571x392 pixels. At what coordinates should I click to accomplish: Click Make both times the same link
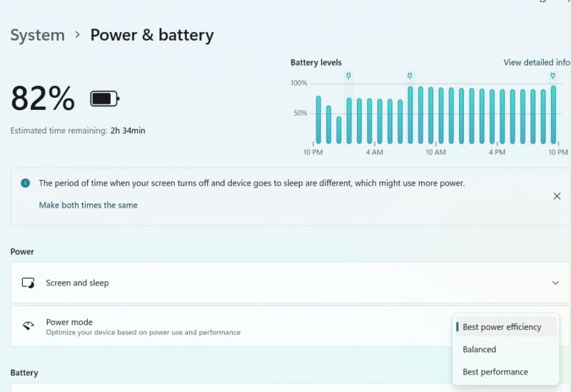coord(88,205)
